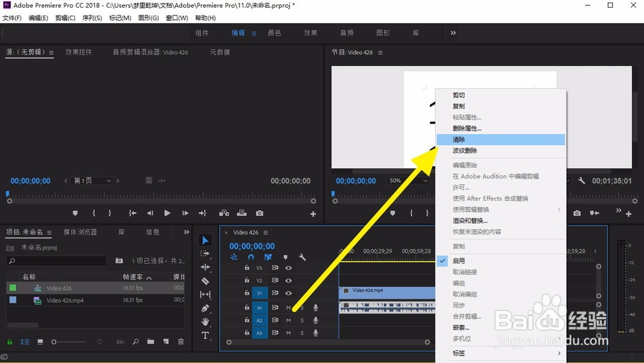This screenshot has height=363, width=644.
Task: Click Insert button in Source monitor
Action: pyautogui.click(x=224, y=213)
